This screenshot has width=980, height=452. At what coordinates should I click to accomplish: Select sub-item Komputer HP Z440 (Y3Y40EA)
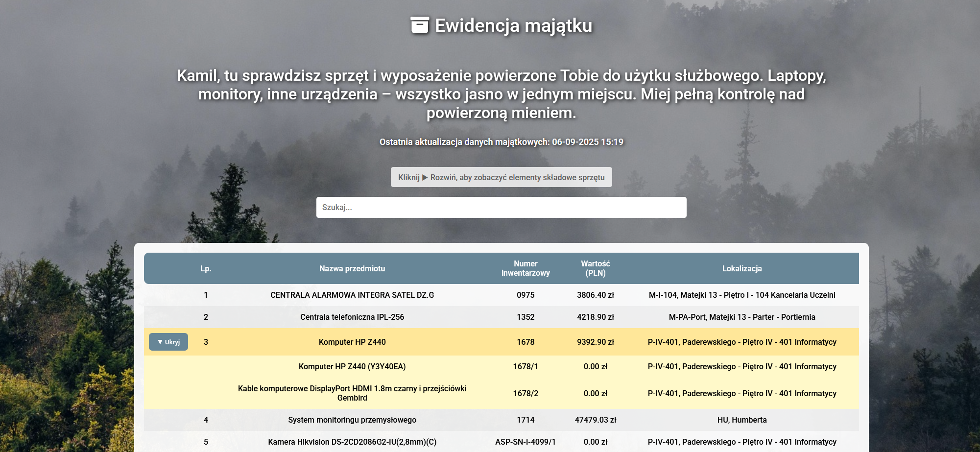352,366
